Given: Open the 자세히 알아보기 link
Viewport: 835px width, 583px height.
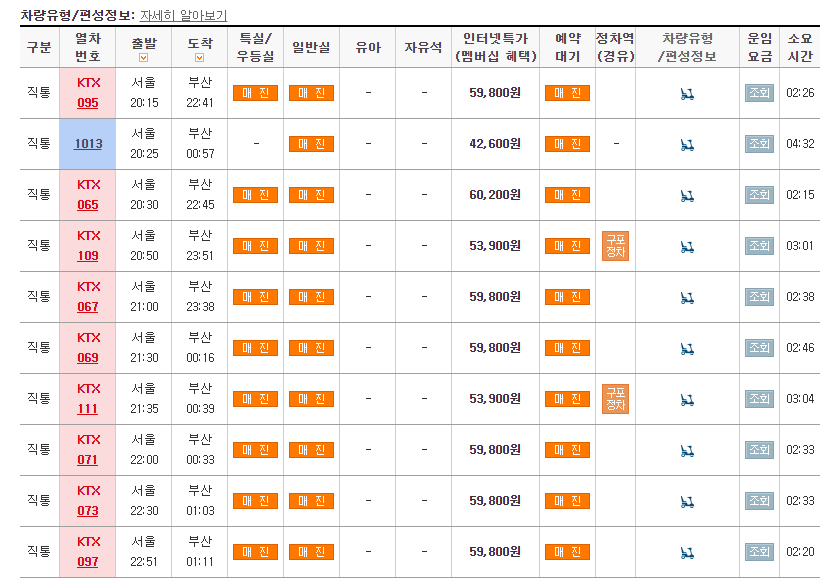Looking at the screenshot, I should [183, 15].
